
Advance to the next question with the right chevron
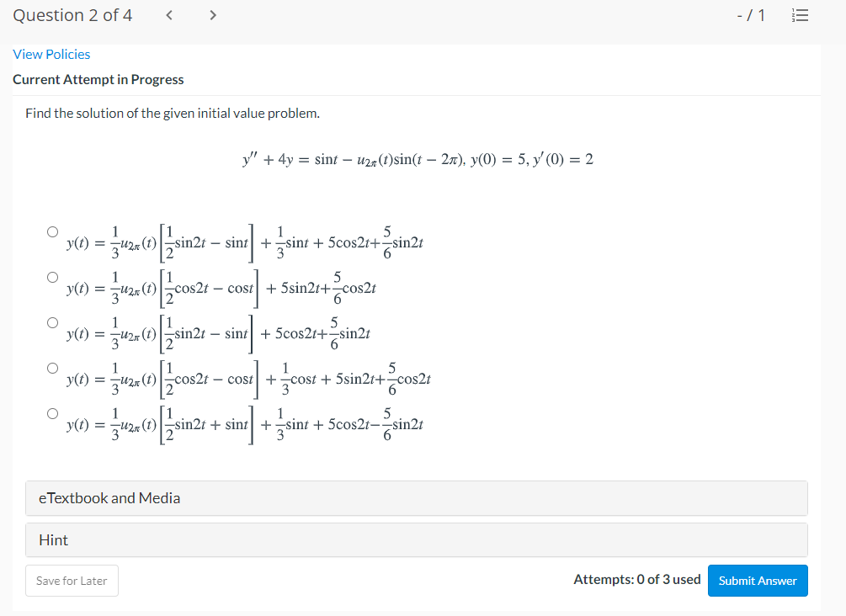coord(212,14)
